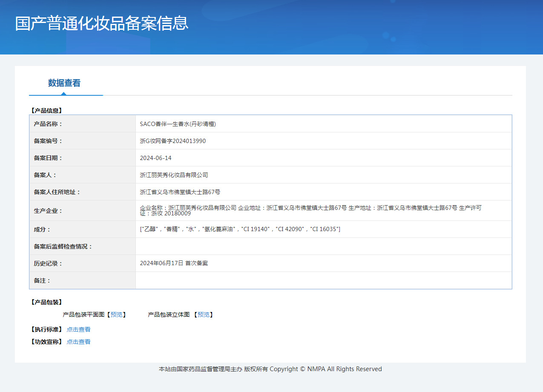Select 浙江丽芙秀化妆品有限公司 in the 备案人 row
This screenshot has height=392, width=543.
pos(174,175)
